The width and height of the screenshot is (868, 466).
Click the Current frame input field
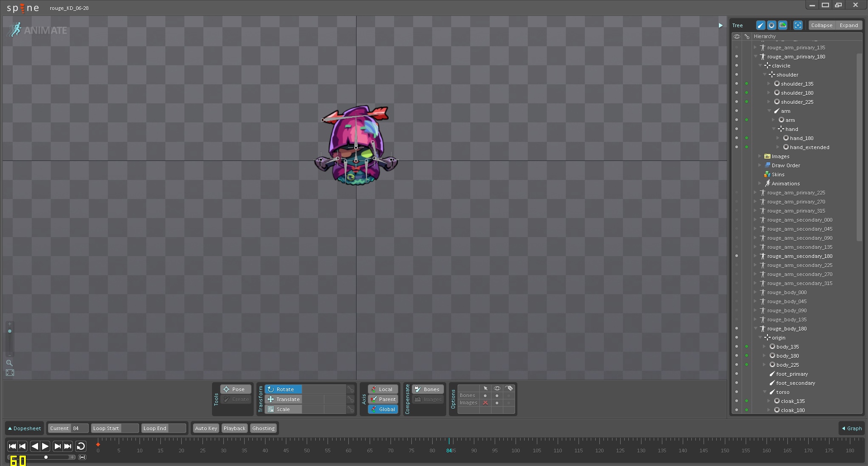(x=79, y=428)
